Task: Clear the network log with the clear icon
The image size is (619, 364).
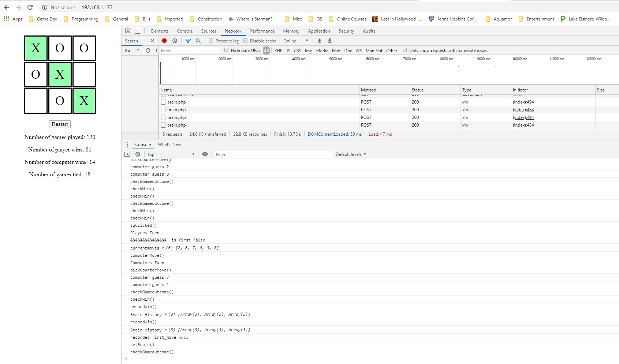Action: click(x=175, y=41)
